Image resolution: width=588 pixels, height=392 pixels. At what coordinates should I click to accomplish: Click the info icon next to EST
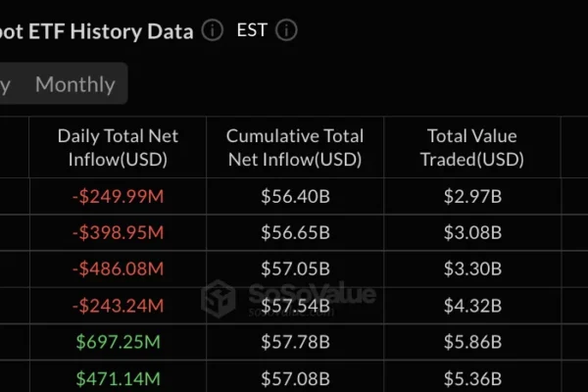[x=286, y=30]
